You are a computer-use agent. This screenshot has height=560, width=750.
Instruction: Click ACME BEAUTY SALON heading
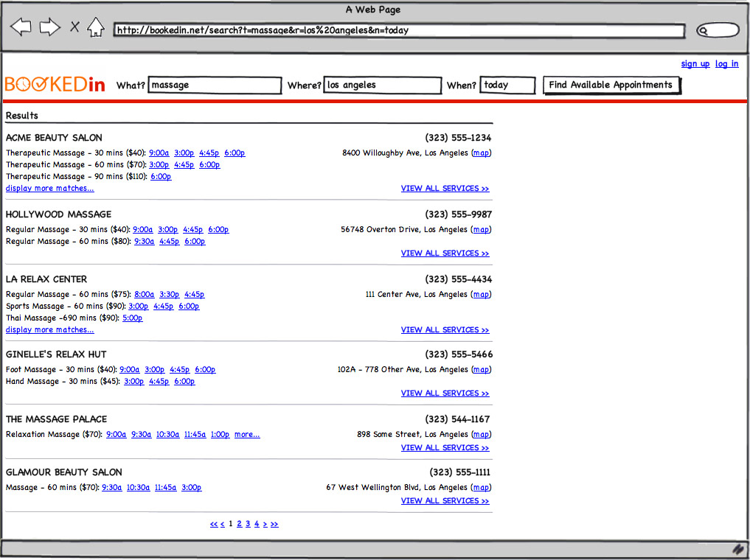54,138
